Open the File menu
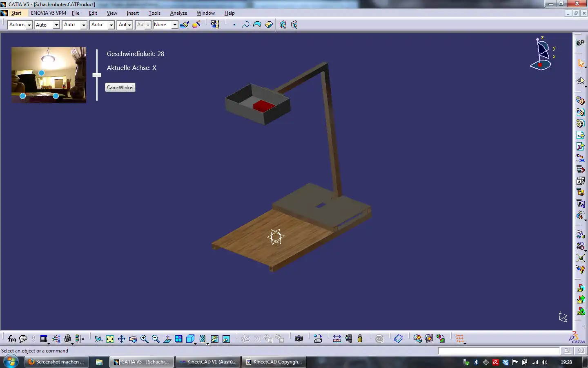Screen dimensions: 588x368 coord(76,13)
